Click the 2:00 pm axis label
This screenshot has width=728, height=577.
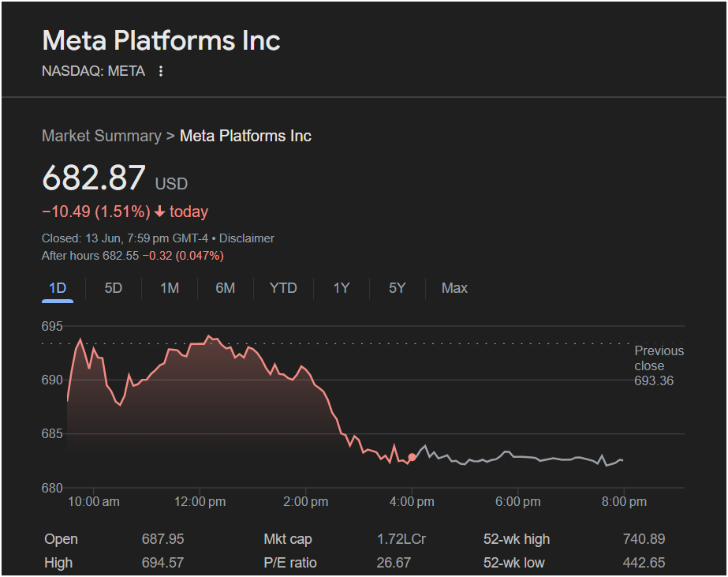305,502
